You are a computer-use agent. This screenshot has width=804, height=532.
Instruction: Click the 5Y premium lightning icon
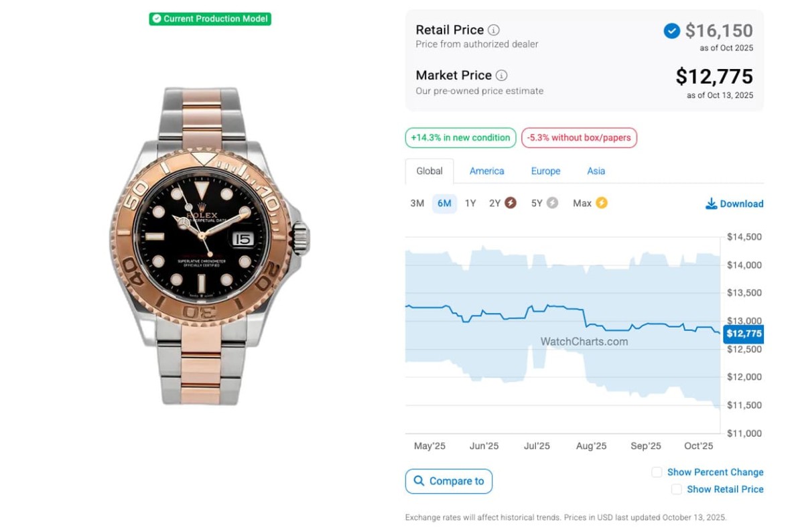552,203
